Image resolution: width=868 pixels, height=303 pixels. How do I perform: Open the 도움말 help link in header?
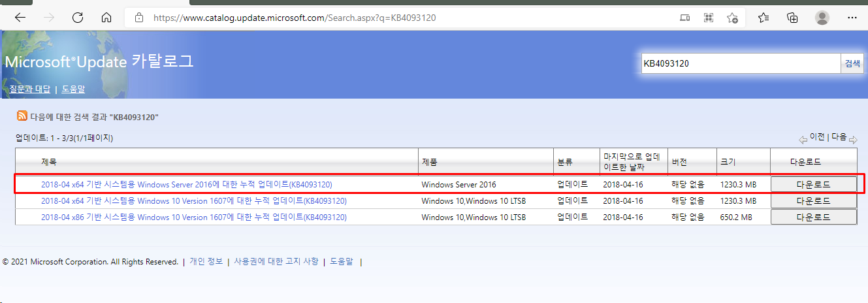73,89
